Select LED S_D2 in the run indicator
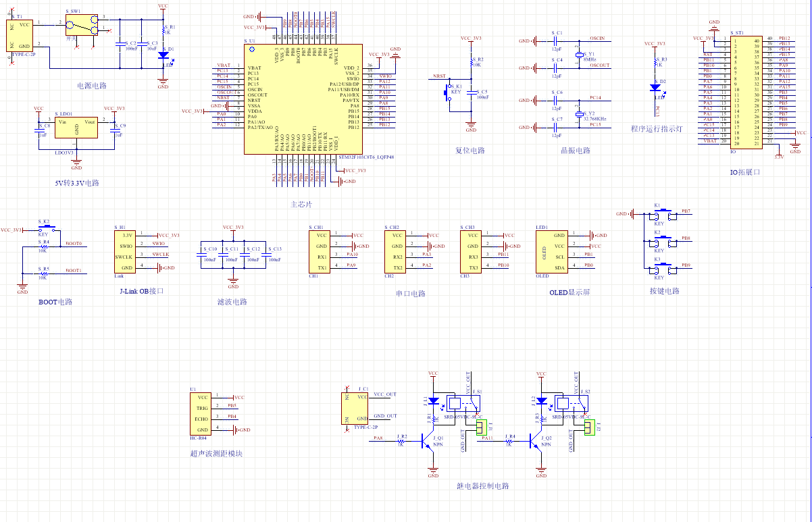The height and width of the screenshot is (522, 812). [x=655, y=87]
